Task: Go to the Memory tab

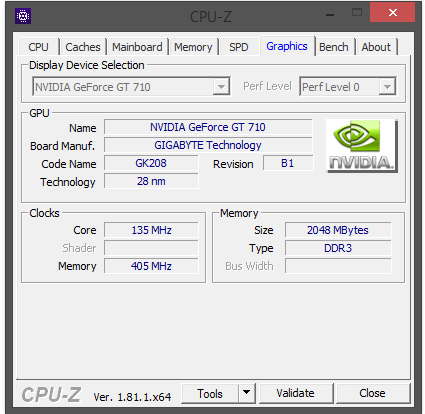Action: coord(193,47)
